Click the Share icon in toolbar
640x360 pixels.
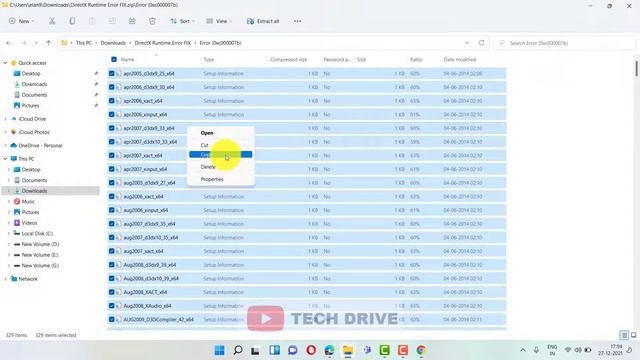(132, 21)
